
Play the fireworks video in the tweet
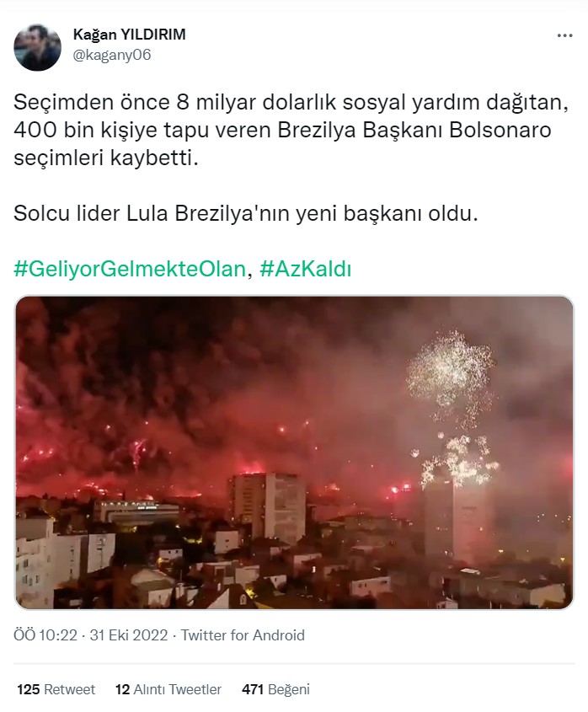294,452
